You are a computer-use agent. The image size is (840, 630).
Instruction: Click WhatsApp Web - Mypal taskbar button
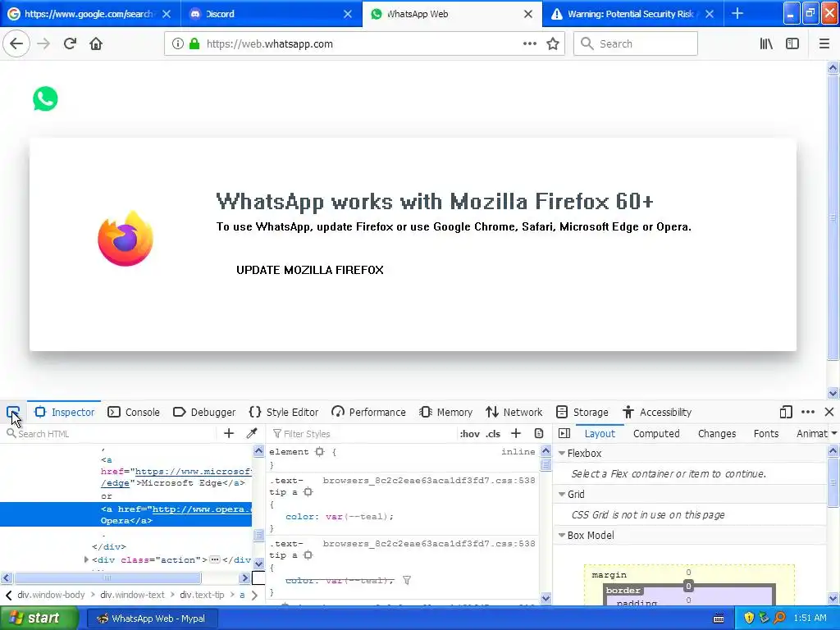pyautogui.click(x=151, y=619)
